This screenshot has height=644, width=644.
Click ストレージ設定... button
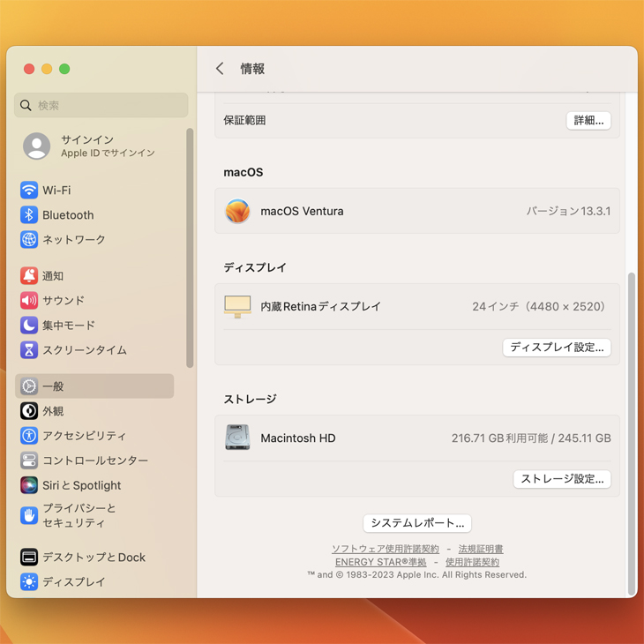click(562, 479)
